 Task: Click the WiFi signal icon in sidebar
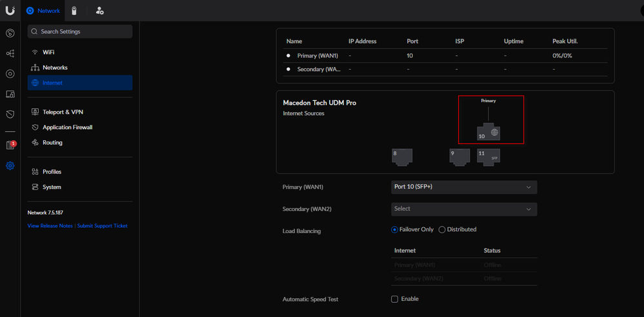[x=35, y=52]
